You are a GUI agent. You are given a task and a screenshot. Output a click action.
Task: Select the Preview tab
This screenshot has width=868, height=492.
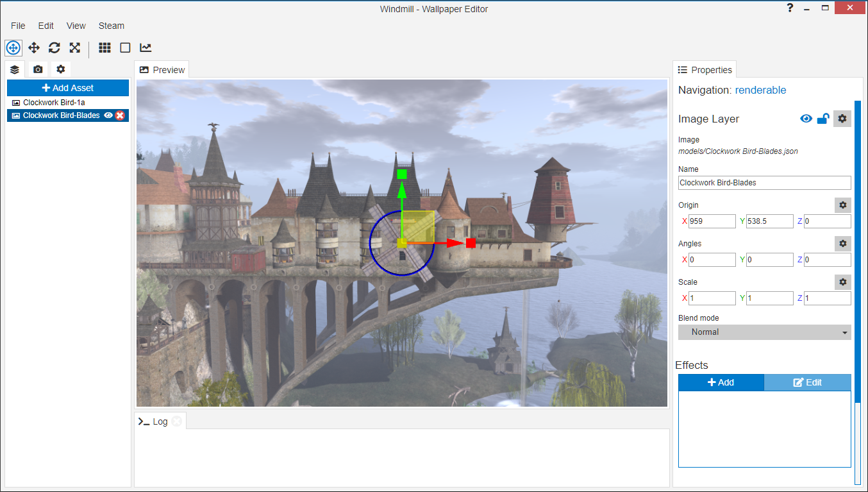tap(162, 70)
